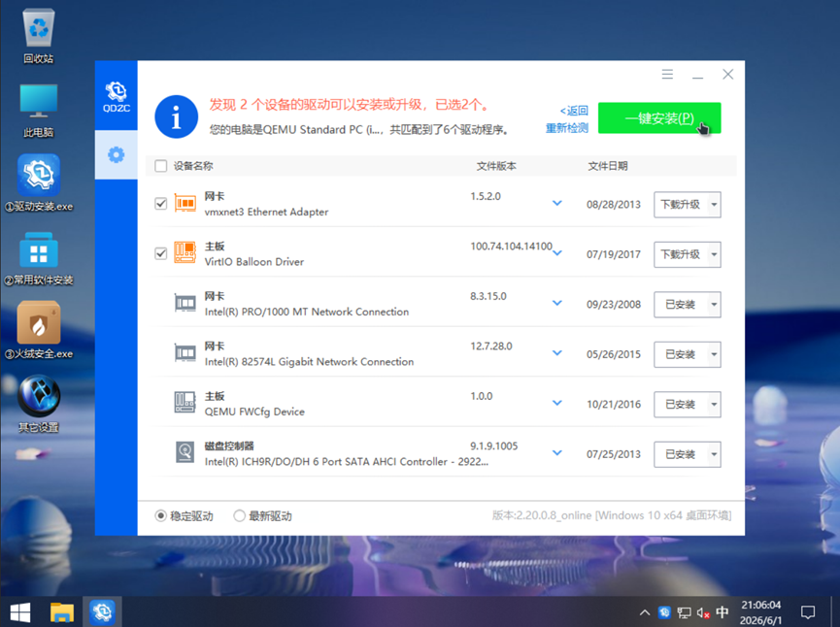
Task: Click the date 07/19/2017
Action: tap(614, 254)
